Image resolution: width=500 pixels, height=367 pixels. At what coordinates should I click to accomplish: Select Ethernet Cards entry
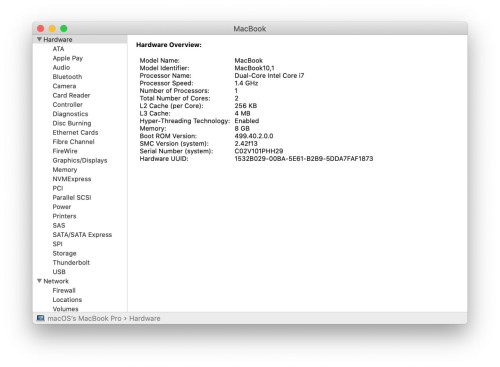75,132
